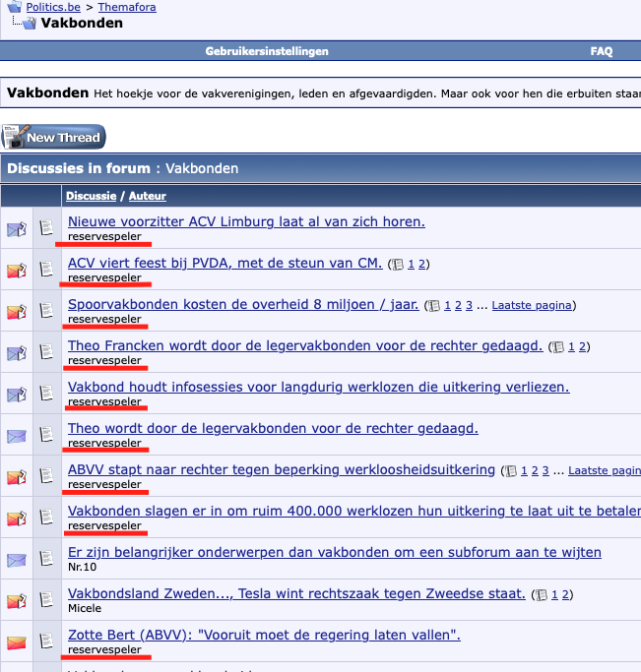Open page 2 of 'ACV viert feest' thread

coord(422,264)
